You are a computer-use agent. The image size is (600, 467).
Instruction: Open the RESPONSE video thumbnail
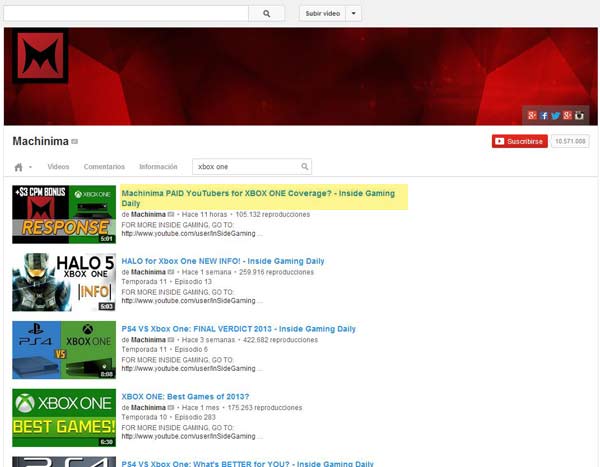64,214
